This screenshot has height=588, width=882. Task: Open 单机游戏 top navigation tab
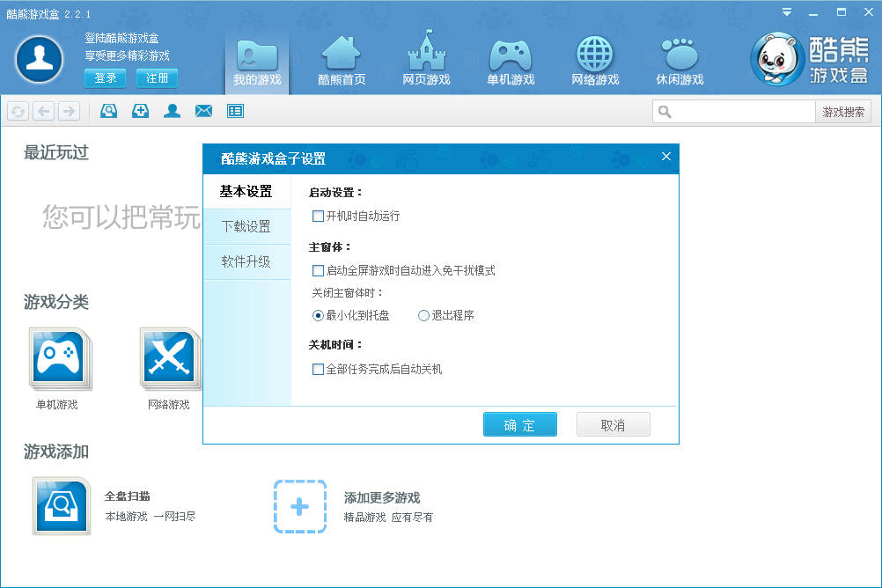point(511,61)
